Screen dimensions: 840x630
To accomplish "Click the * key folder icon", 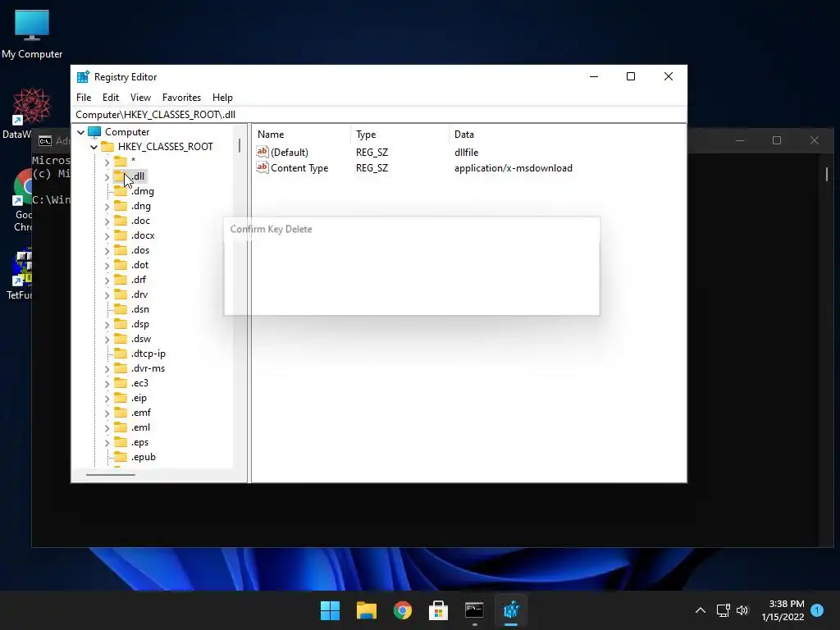I will coord(121,162).
